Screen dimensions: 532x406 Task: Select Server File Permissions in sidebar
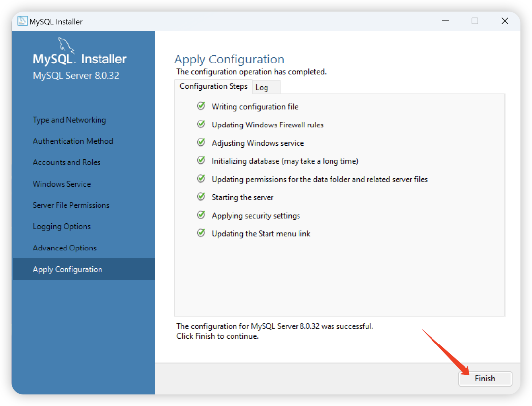71,205
